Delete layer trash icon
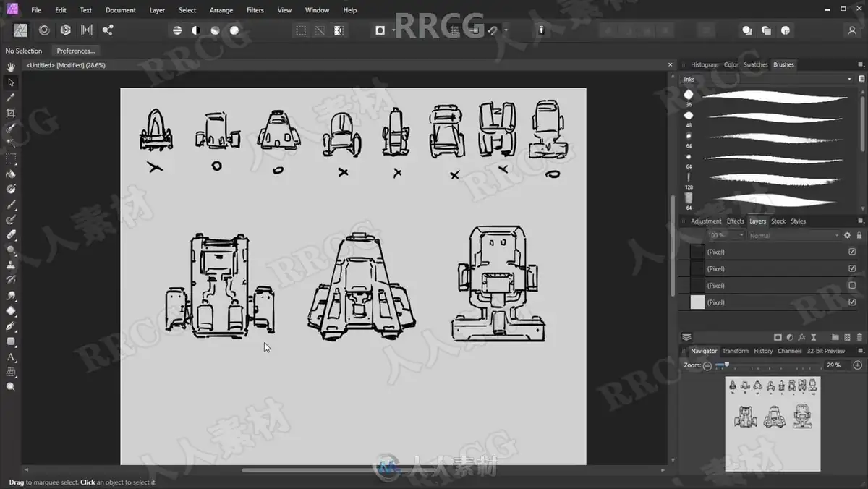This screenshot has height=489, width=868. tap(859, 337)
